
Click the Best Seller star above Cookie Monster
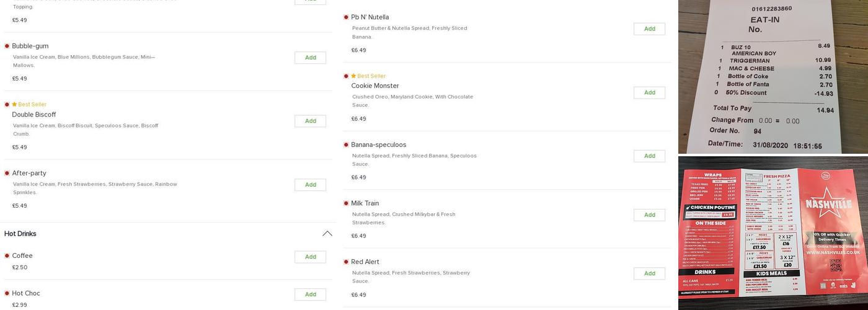[x=353, y=76]
